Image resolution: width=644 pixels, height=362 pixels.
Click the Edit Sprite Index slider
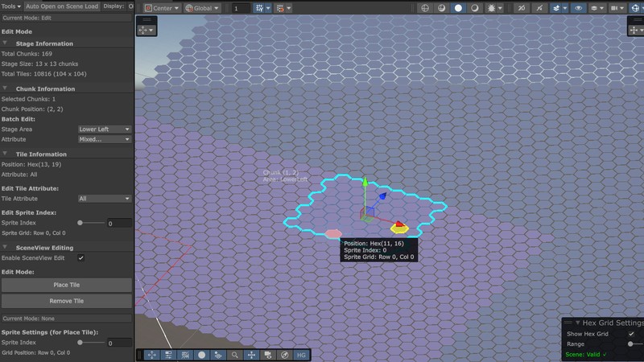pyautogui.click(x=91, y=223)
